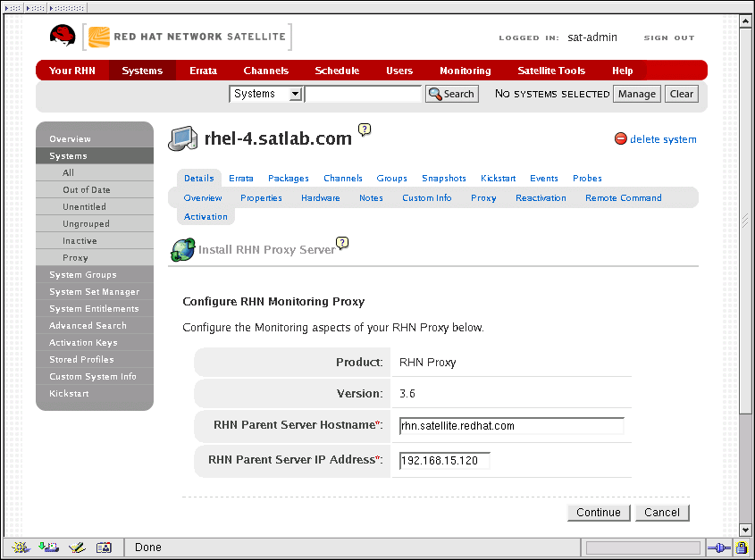Open Your RHN in main navigation
Image resolution: width=755 pixels, height=560 pixels.
pos(72,71)
